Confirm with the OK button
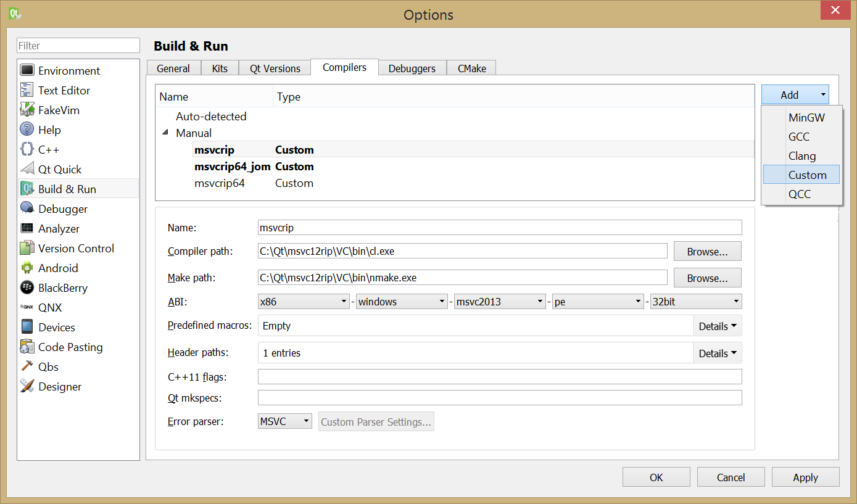857x504 pixels. pyautogui.click(x=656, y=477)
